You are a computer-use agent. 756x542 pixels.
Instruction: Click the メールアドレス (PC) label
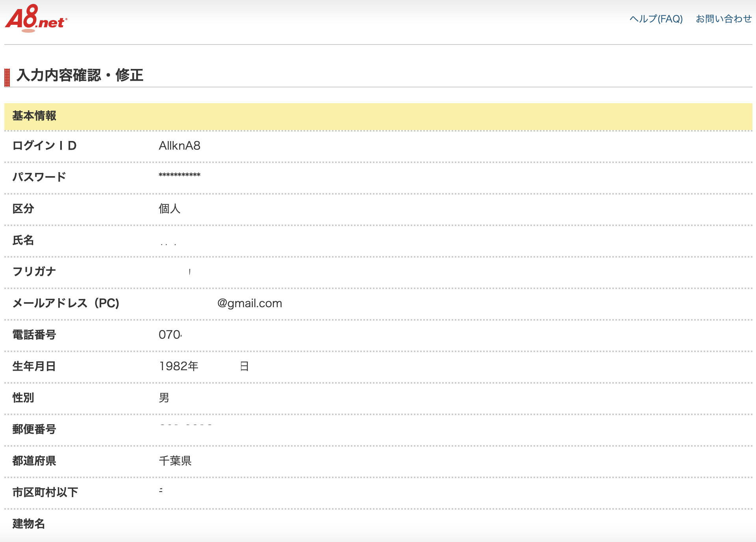point(66,303)
